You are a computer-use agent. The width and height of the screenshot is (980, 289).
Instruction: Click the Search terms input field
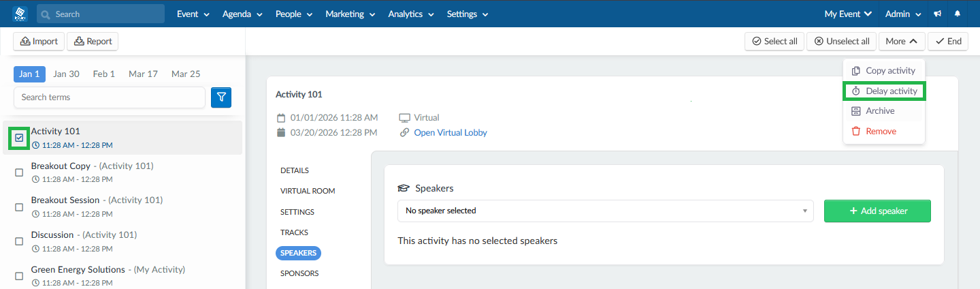click(x=110, y=97)
